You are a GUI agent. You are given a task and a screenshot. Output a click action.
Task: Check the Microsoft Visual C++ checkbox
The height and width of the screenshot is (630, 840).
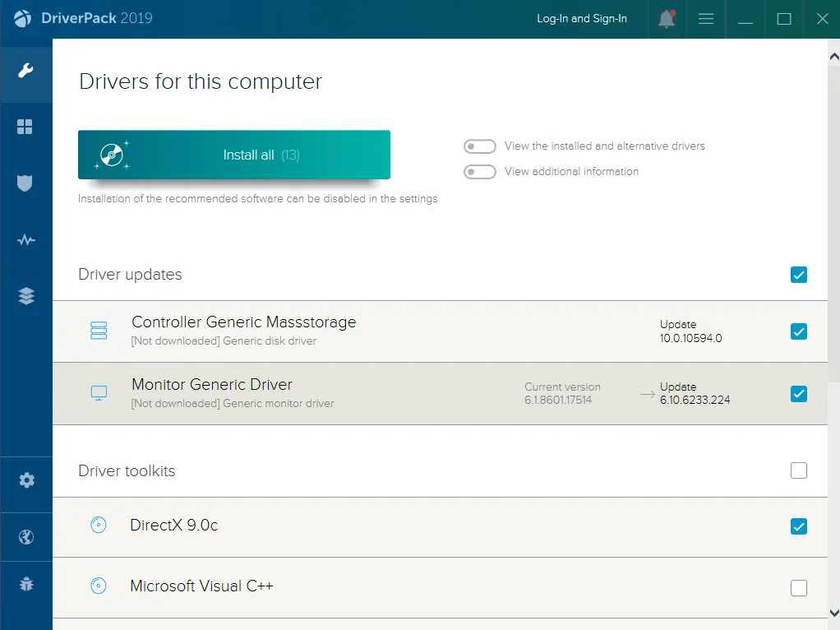coord(798,587)
